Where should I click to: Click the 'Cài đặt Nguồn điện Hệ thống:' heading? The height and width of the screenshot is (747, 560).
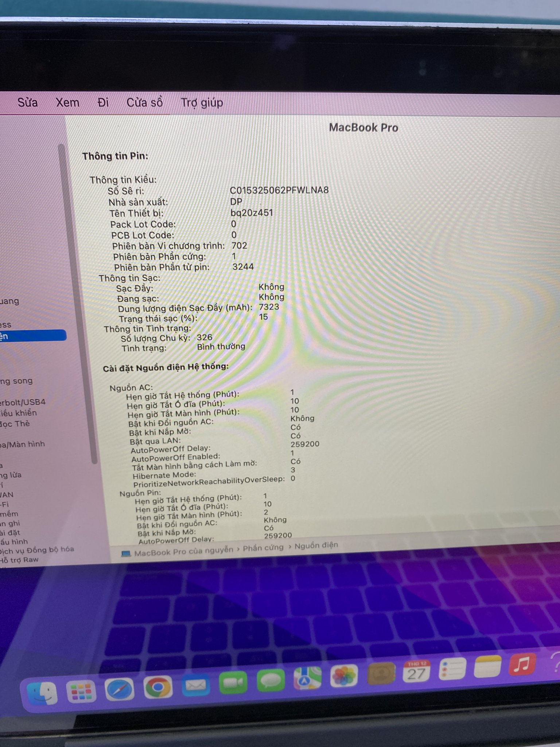(x=166, y=367)
